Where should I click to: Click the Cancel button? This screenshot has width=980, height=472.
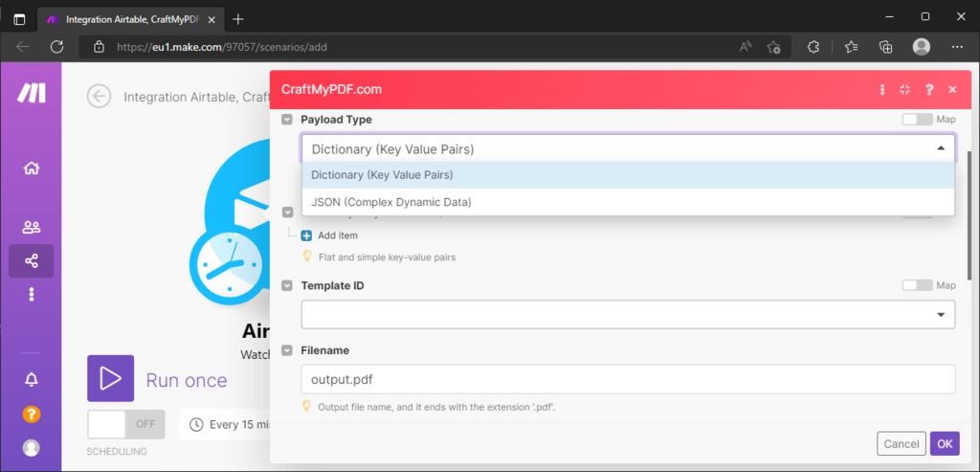pos(902,444)
